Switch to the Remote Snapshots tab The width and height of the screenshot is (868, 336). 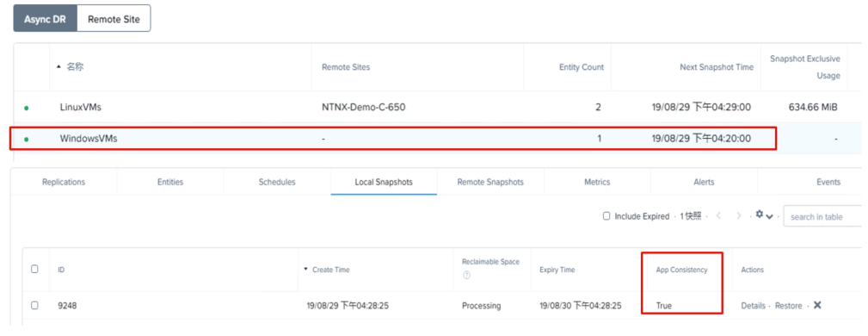coord(490,182)
